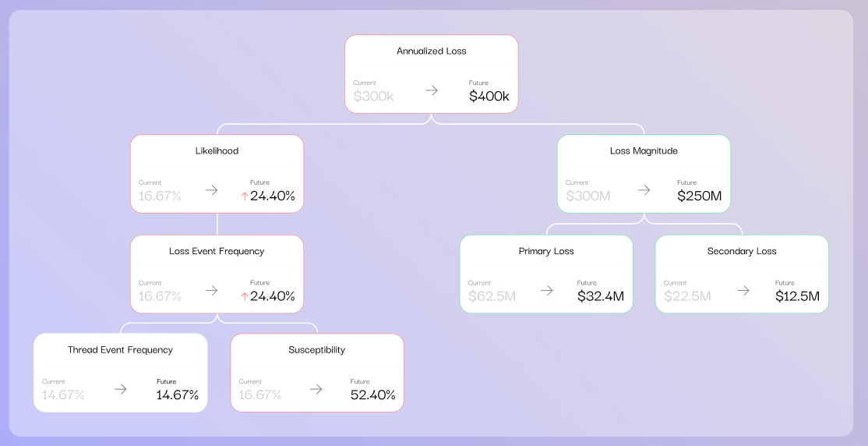This screenshot has height=446, width=868.
Task: Click the $32.4M future primary loss value
Action: (x=601, y=296)
